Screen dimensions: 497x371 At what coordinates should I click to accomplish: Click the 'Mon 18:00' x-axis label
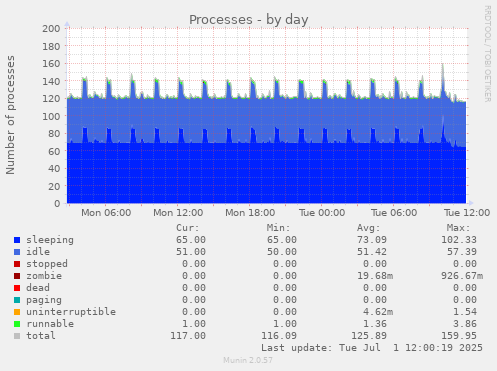[250, 213]
